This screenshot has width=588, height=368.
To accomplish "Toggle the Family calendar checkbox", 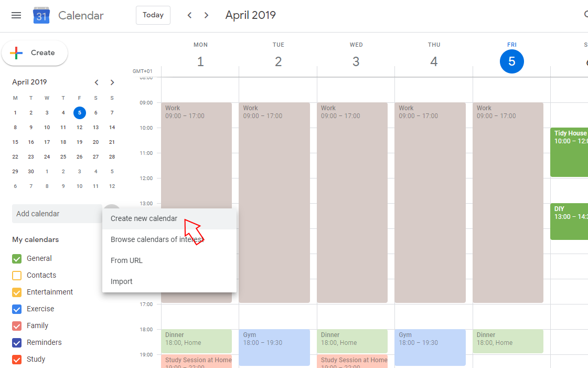I will (17, 326).
